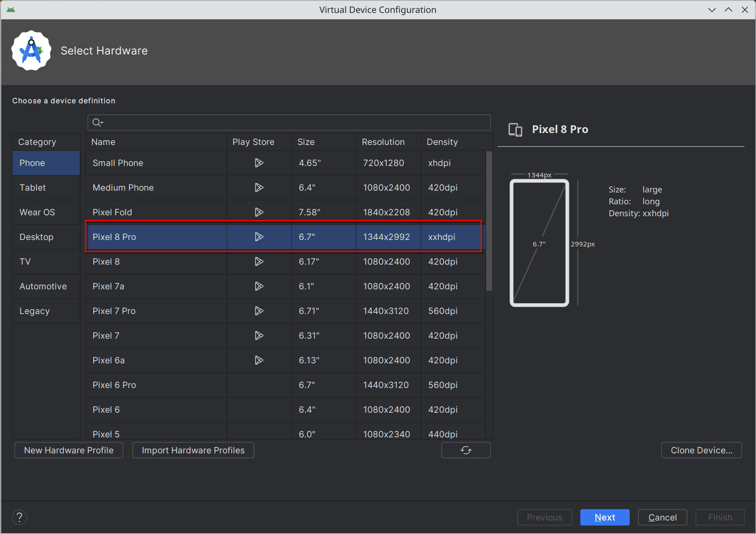Refresh the device list with the refresh icon button
The width and height of the screenshot is (756, 534).
pyautogui.click(x=466, y=450)
